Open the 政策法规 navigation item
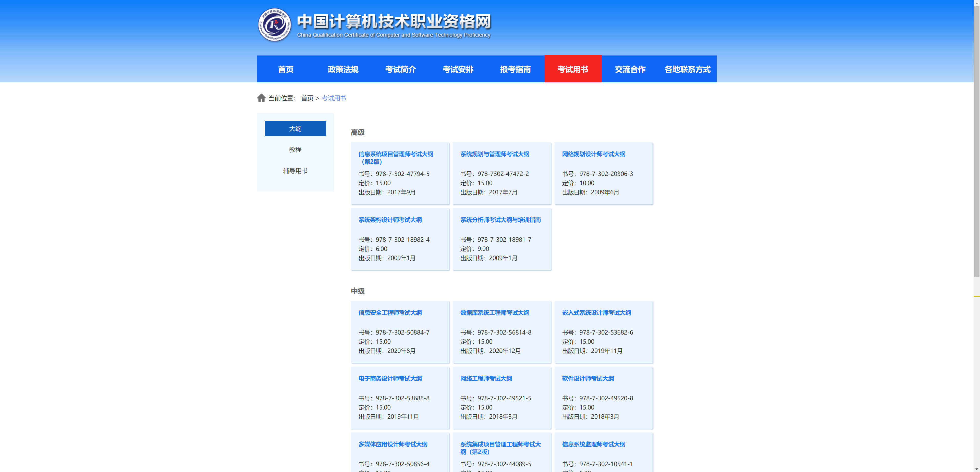The height and width of the screenshot is (472, 980). 343,69
